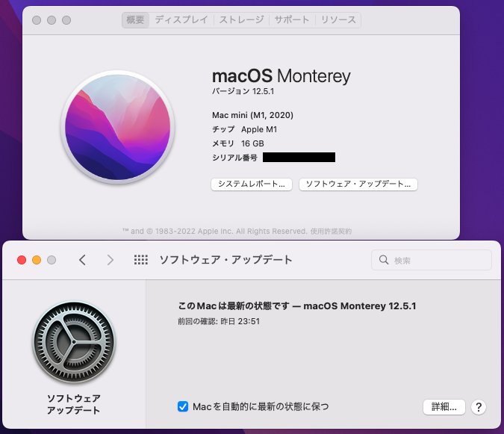Screen dimensions: 504x434
Task: Minimize Software Update window (yellow button)
Action: (37, 260)
